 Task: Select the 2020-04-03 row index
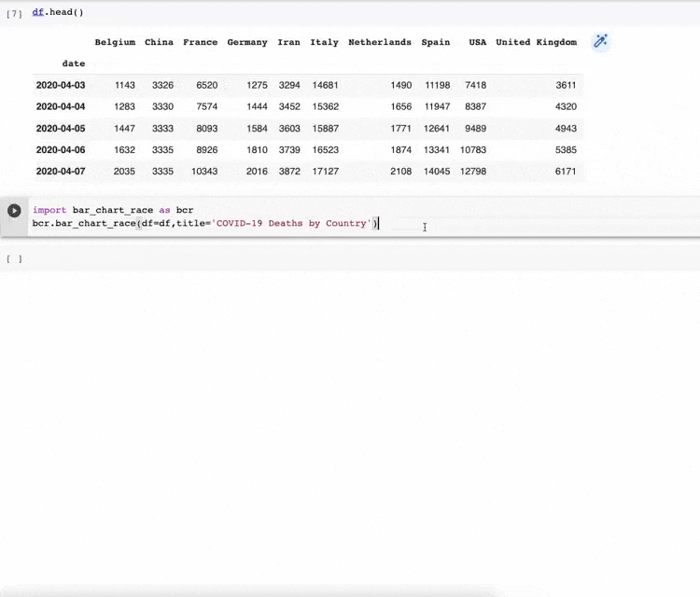point(61,85)
